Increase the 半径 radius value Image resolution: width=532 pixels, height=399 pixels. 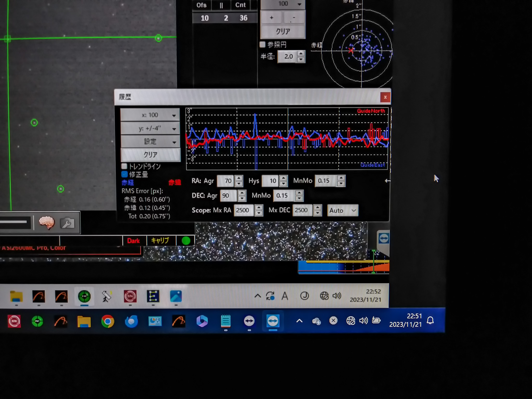pyautogui.click(x=301, y=54)
